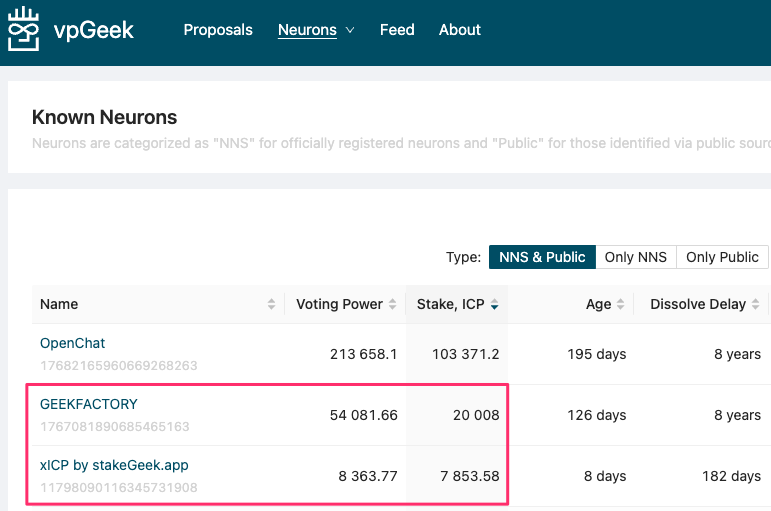Open the GEEKFACTORY neuron link

[89, 404]
